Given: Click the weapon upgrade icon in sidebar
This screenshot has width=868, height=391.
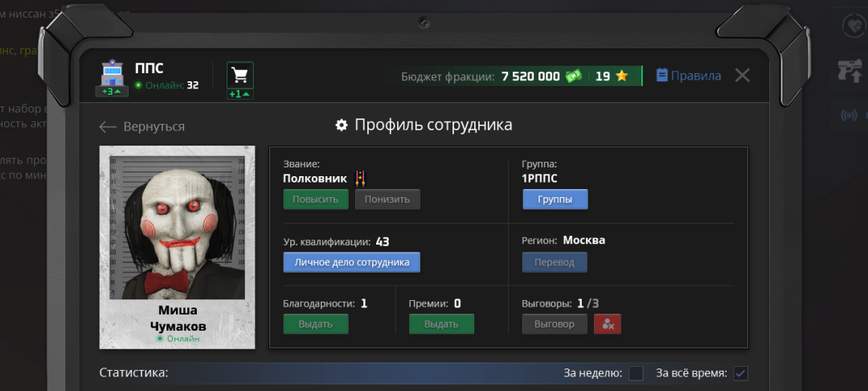Looking at the screenshot, I should (851, 71).
